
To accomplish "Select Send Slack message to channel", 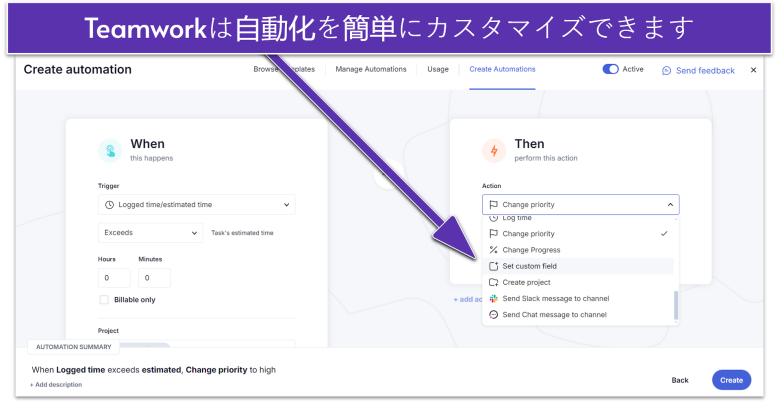I will (x=578, y=299).
